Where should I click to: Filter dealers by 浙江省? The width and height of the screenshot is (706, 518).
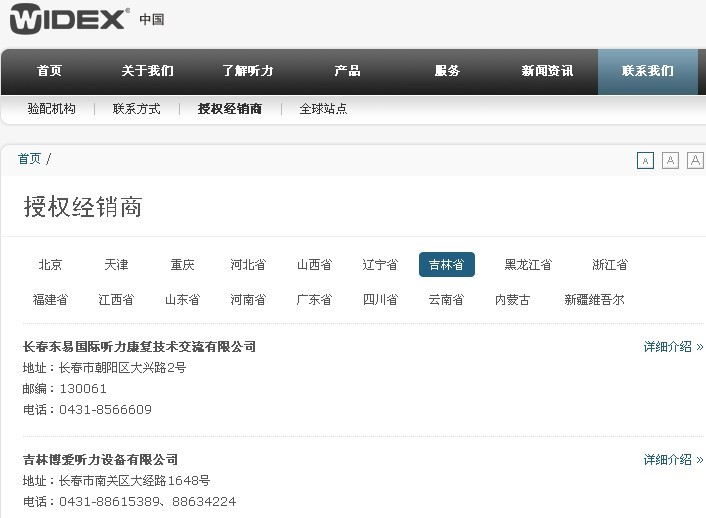click(610, 264)
